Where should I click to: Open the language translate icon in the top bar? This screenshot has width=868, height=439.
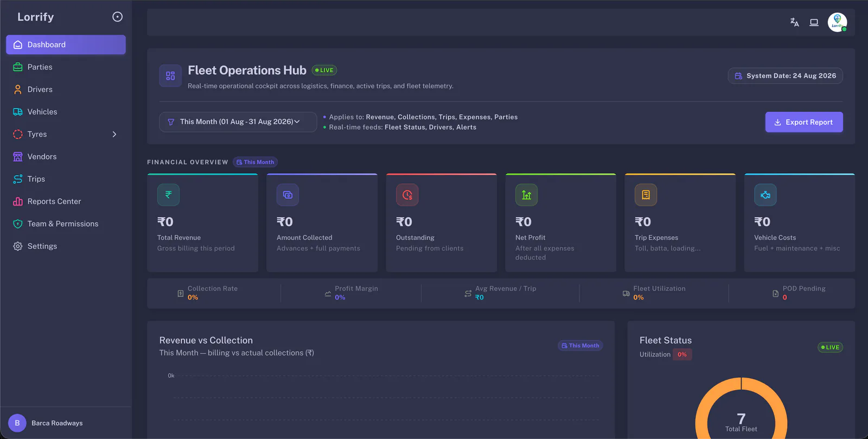coord(794,22)
